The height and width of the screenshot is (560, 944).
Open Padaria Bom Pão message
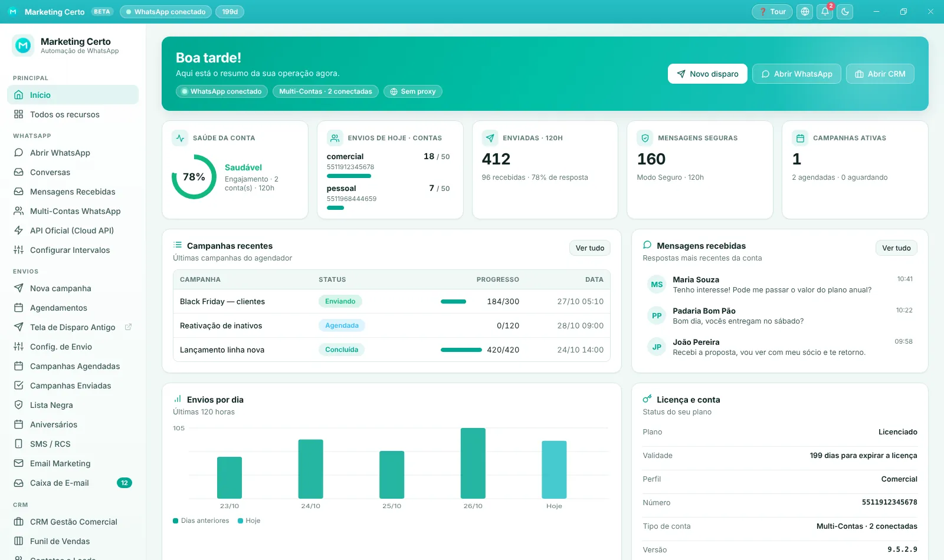780,316
